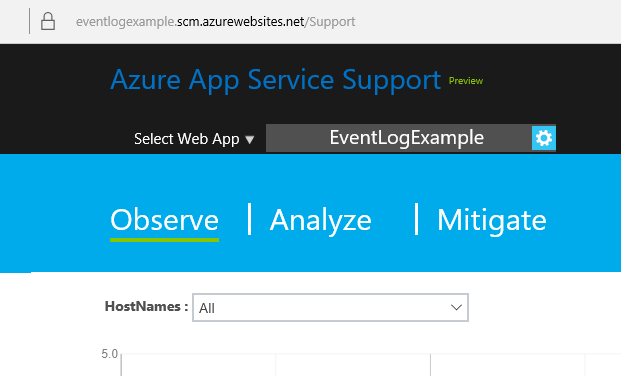Viewport: 621px width, 376px height.
Task: Open the Select Web App dropdown
Action: click(194, 139)
